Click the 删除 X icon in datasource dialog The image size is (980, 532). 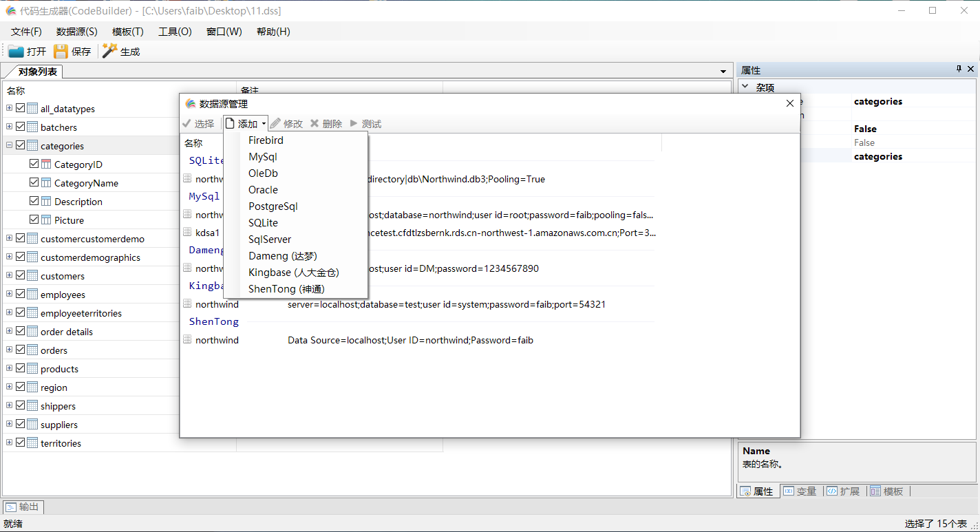315,123
